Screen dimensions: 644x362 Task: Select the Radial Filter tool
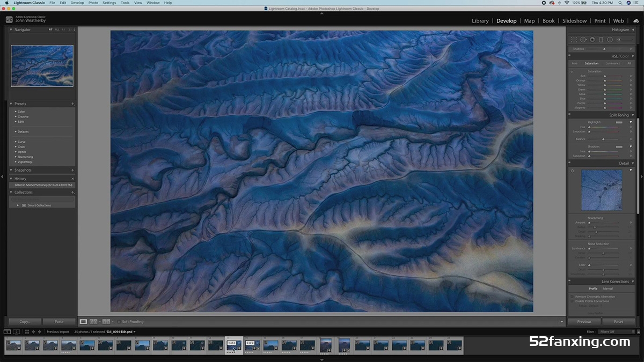coord(610,39)
